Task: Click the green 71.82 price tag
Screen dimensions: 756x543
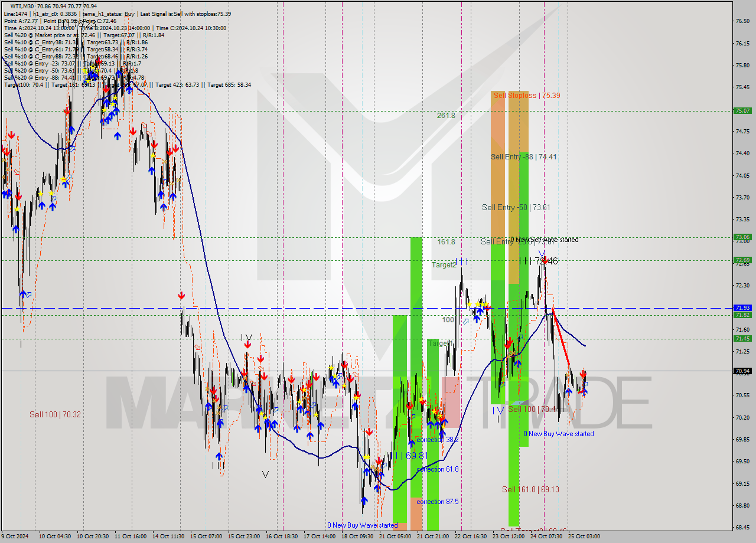Action: tap(742, 315)
